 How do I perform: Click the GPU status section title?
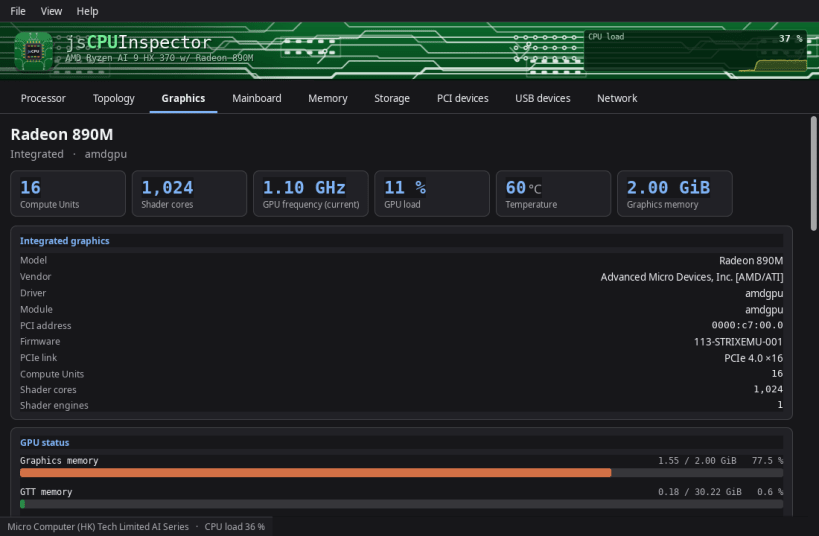tap(44, 442)
